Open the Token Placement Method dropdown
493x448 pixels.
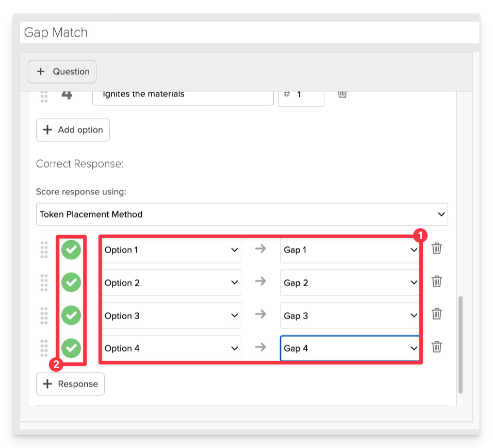(x=242, y=214)
